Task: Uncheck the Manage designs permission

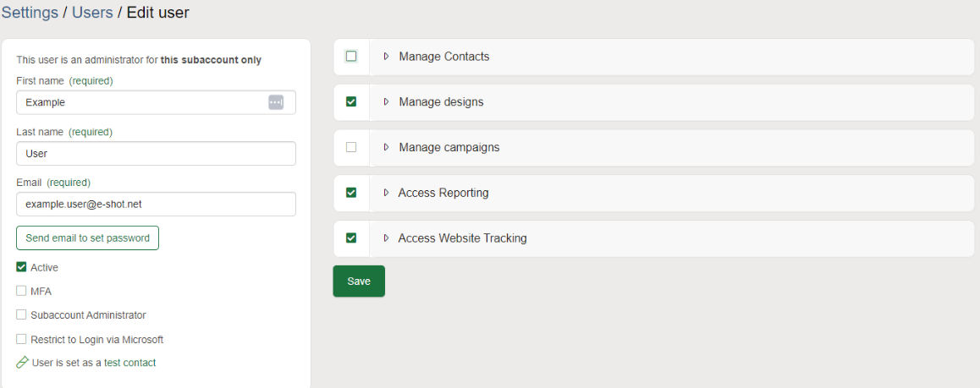Action: (x=351, y=102)
